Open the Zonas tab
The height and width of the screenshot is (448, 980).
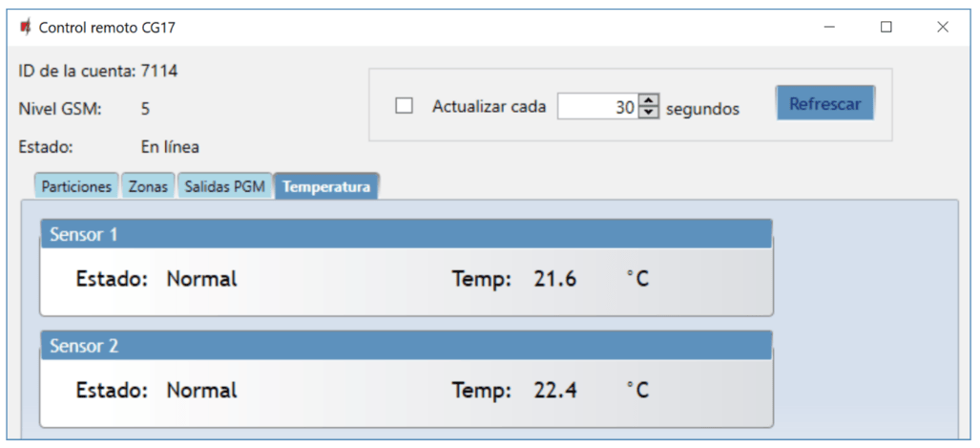coord(148,186)
